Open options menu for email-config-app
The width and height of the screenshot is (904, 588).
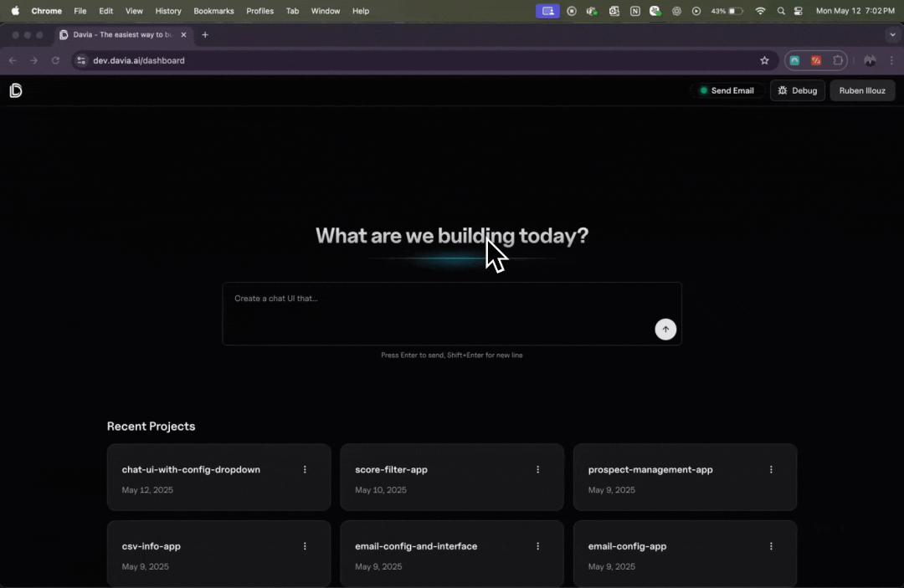coord(771,546)
